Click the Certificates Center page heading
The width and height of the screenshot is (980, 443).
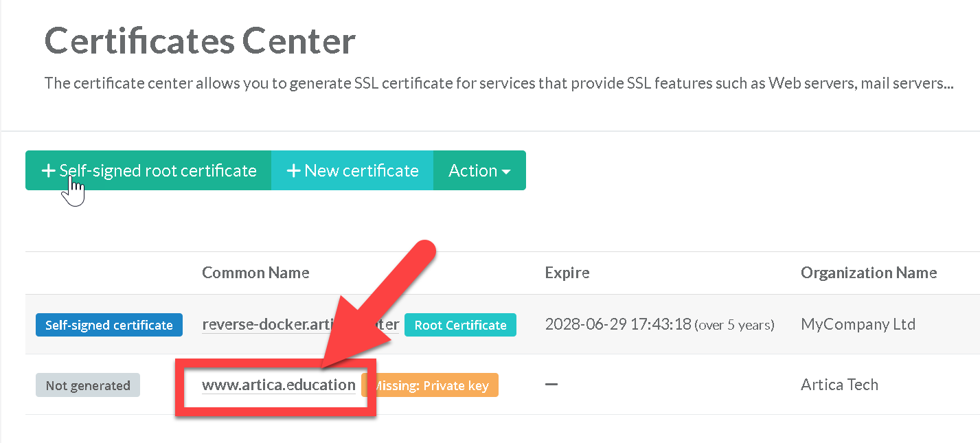[x=200, y=41]
